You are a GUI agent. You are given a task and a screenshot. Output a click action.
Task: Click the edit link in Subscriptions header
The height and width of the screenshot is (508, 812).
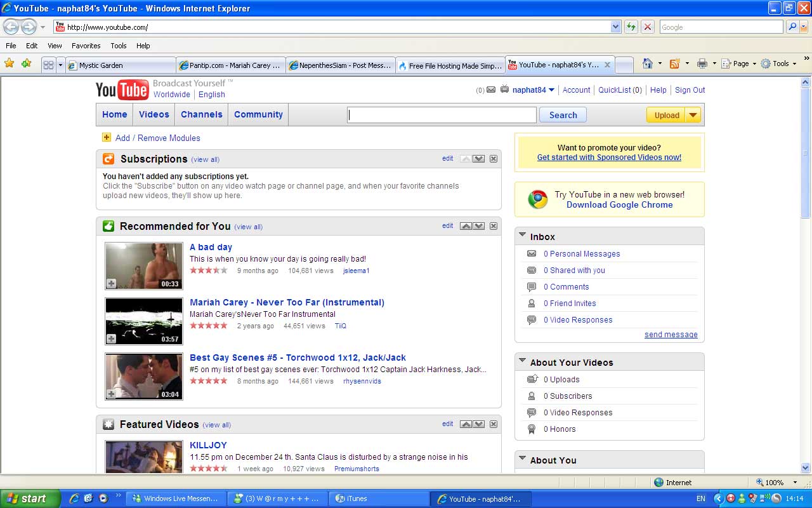click(x=447, y=159)
